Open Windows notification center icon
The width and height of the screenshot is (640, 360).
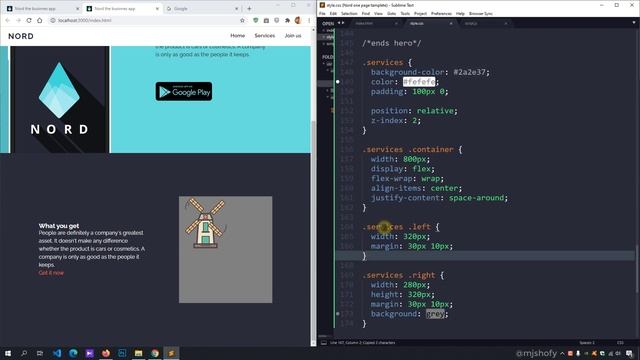click(x=629, y=353)
